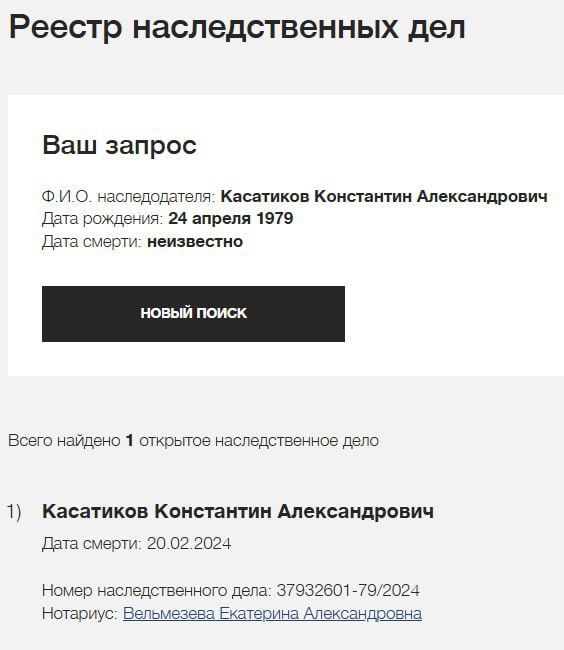
Task: Click the НОВЫЙ ПОИСК button
Action: [193, 314]
